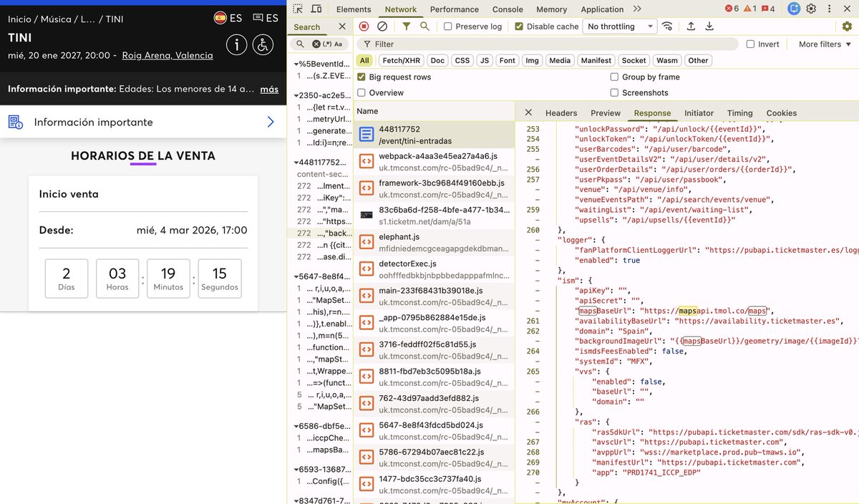This screenshot has height=504, width=859.
Task: Check the Invert filter checkbox
Action: tap(750, 44)
